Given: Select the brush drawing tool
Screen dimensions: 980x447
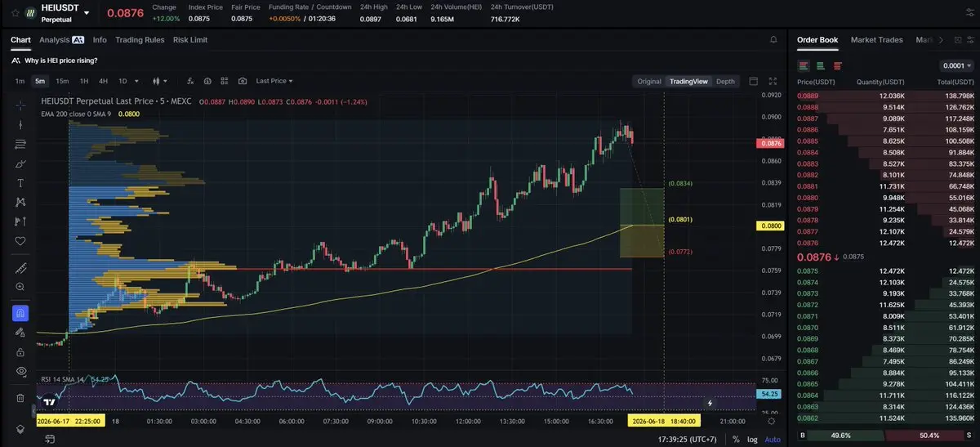Looking at the screenshot, I should pos(20,163).
